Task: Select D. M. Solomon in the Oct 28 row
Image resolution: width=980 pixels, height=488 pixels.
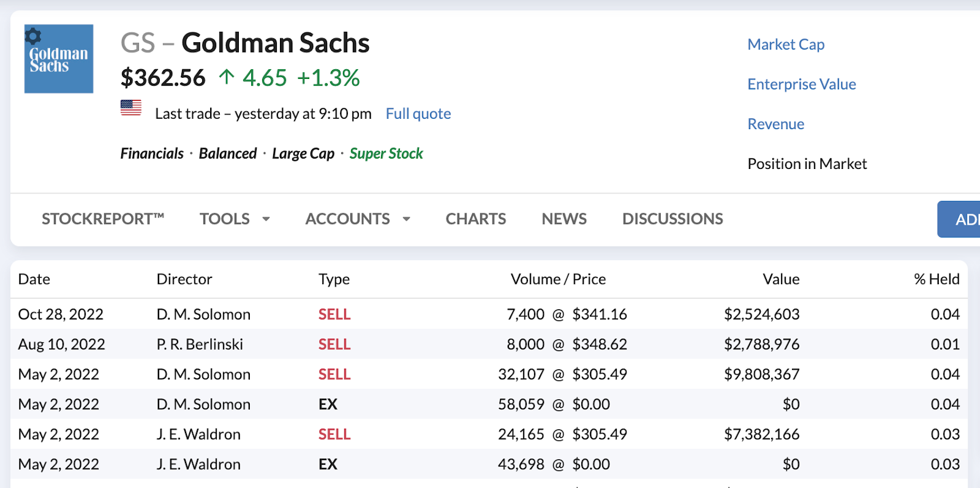Action: pyautogui.click(x=203, y=315)
